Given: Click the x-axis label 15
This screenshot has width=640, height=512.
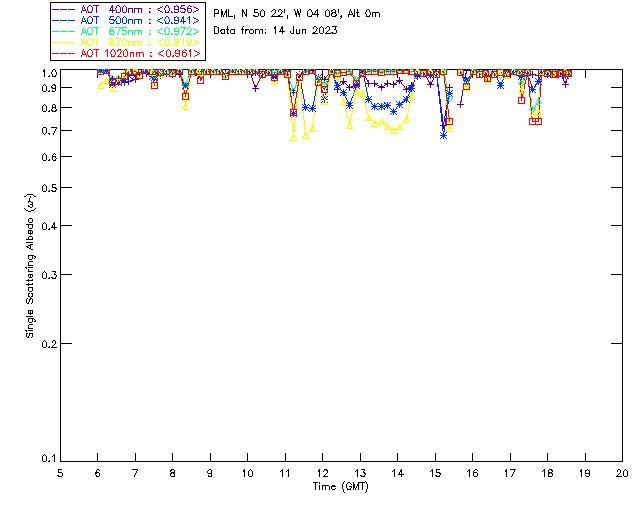Looking at the screenshot, I should click(435, 473).
